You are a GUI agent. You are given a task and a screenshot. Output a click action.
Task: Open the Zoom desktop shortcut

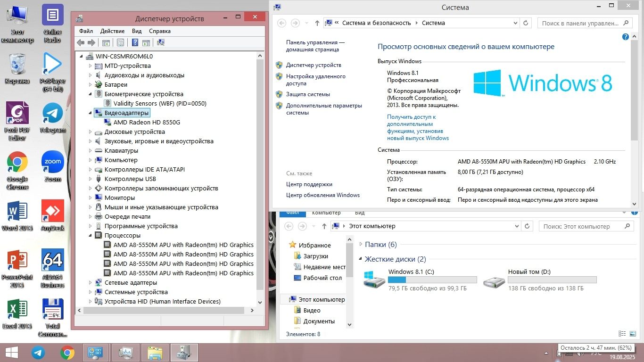(x=52, y=166)
